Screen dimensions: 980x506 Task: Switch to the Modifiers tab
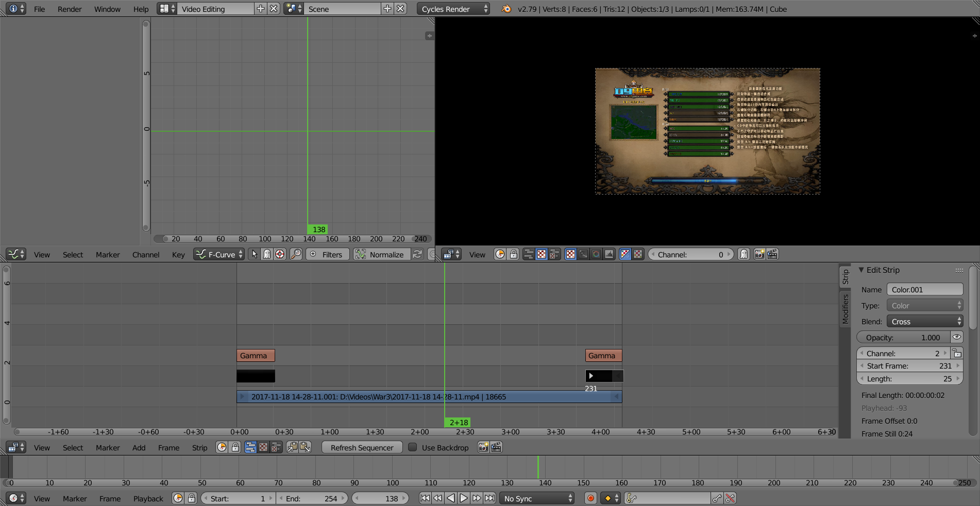tap(845, 309)
